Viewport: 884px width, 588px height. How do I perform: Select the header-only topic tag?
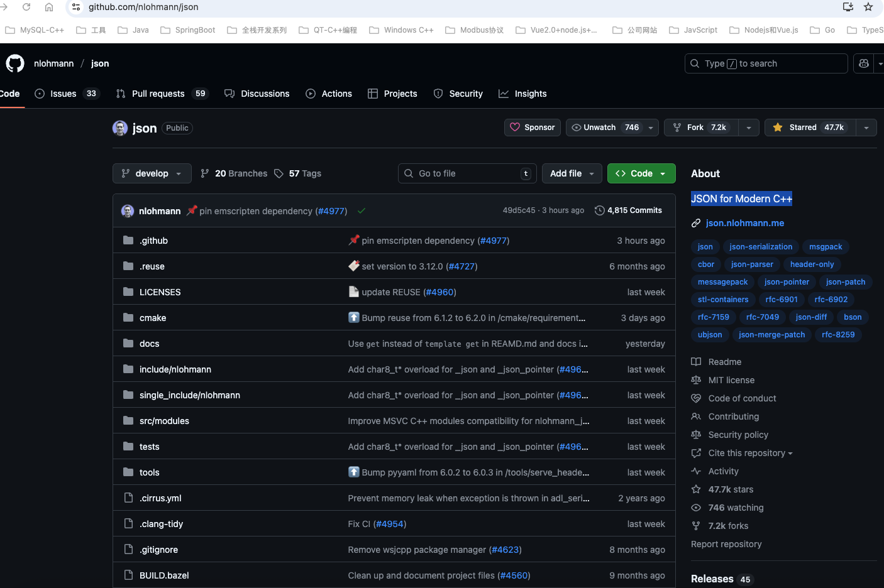812,264
